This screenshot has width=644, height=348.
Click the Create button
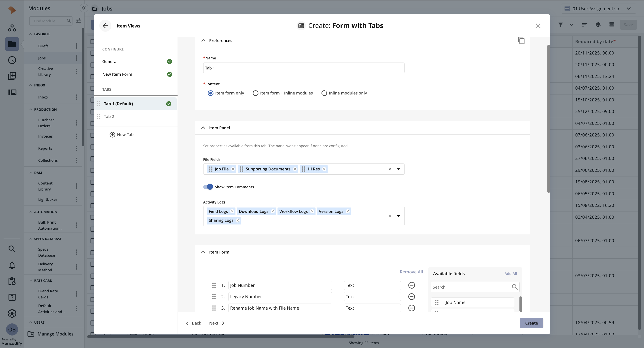coord(531,323)
